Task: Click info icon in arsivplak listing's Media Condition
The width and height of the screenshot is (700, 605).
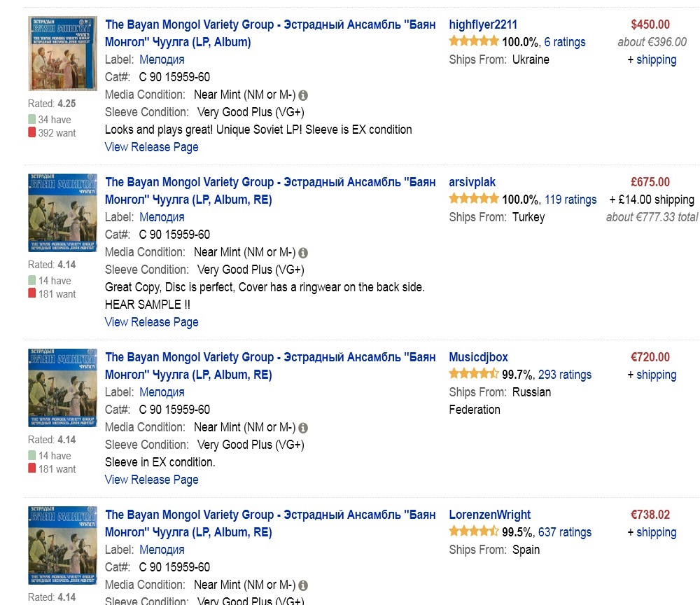Action: (x=303, y=253)
